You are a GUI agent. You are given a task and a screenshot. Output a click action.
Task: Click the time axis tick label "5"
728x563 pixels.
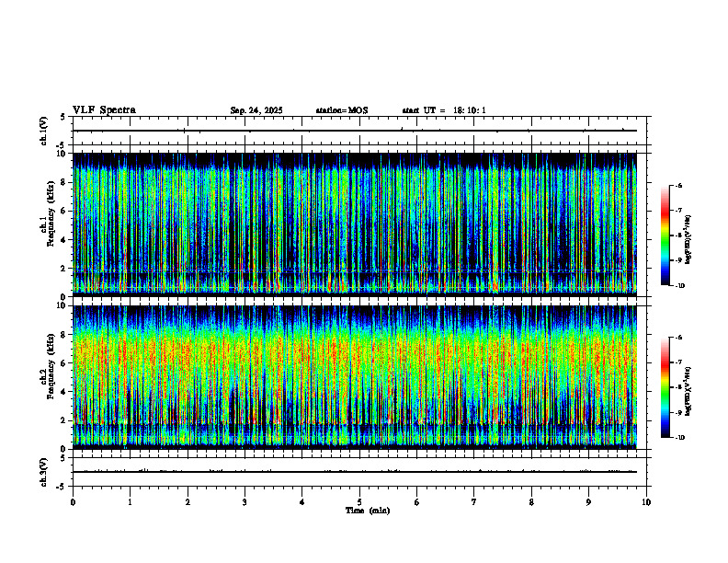coord(359,502)
